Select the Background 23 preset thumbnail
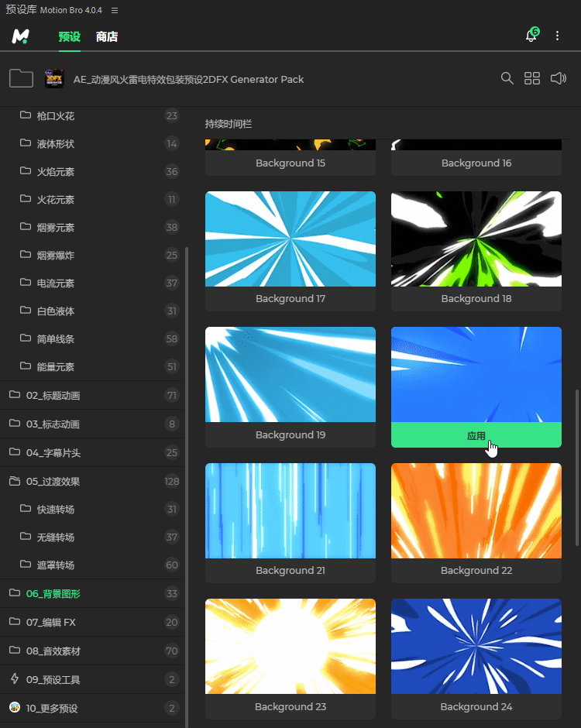The image size is (581, 728). [x=290, y=646]
